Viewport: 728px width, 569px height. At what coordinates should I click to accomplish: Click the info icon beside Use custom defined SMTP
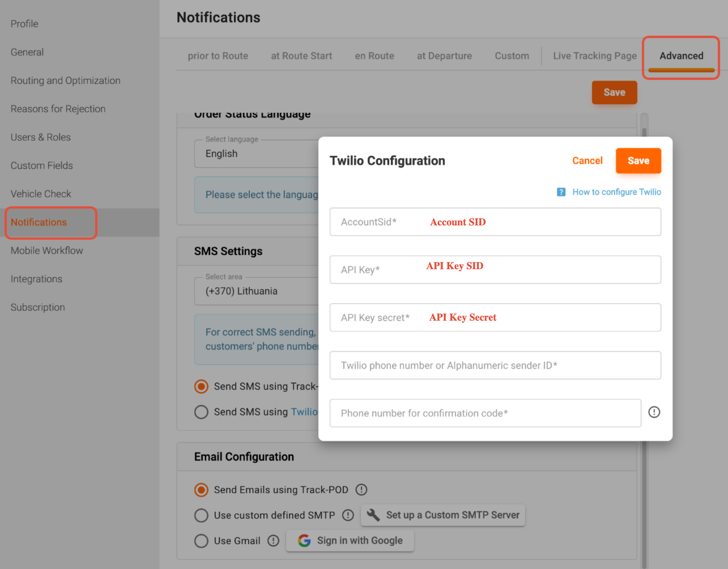pos(348,515)
